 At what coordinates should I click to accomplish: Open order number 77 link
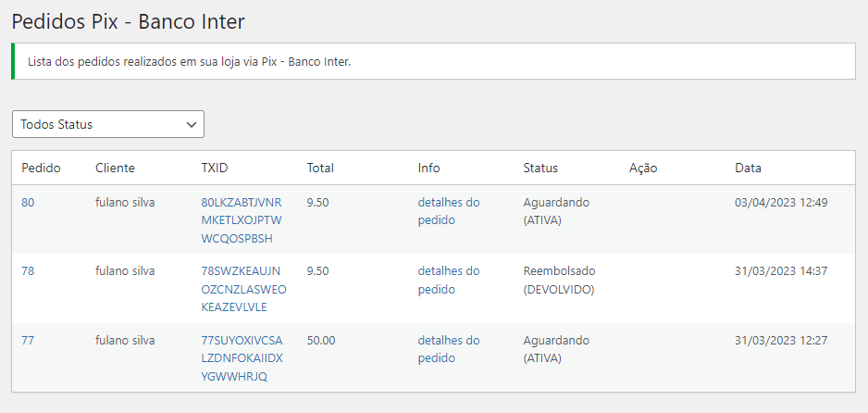click(28, 340)
